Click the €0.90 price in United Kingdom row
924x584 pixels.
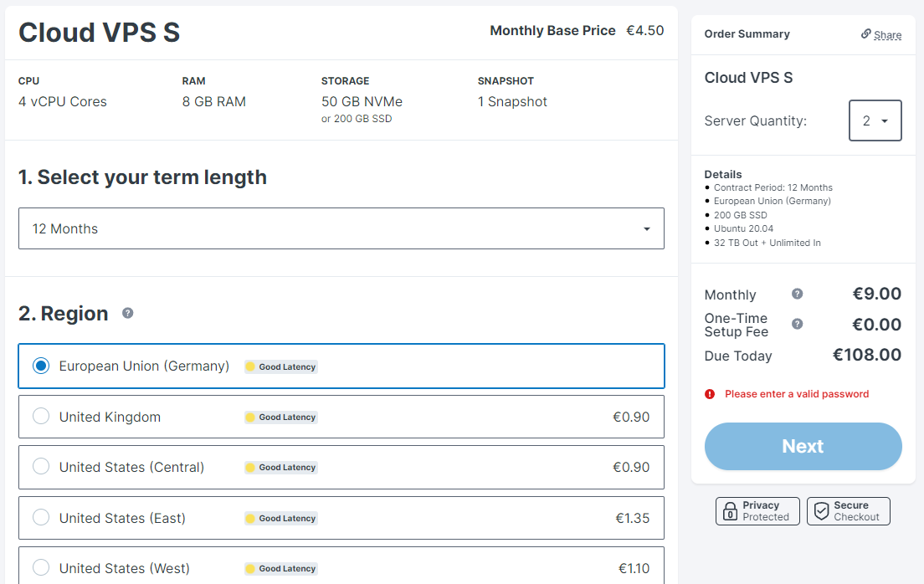point(630,418)
